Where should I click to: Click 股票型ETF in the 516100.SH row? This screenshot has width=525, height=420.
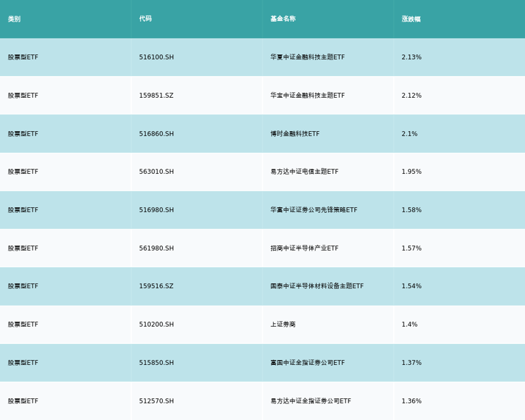[23, 57]
